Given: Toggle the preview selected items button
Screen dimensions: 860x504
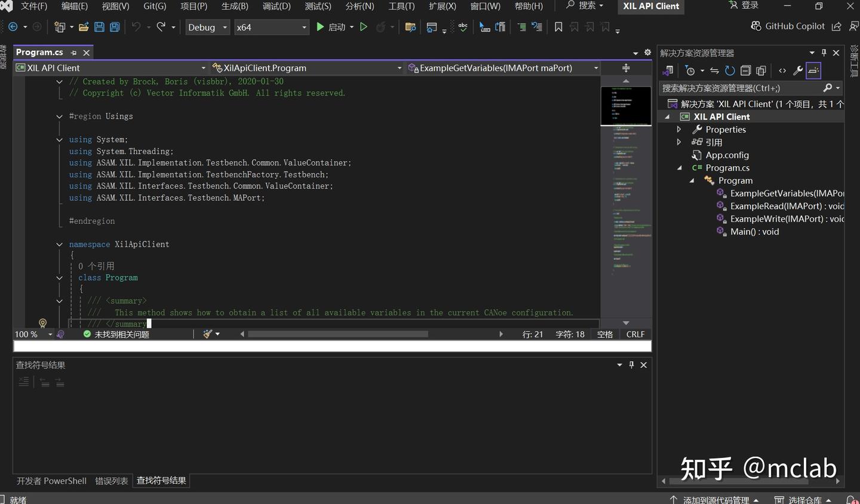Looking at the screenshot, I should click(x=813, y=71).
